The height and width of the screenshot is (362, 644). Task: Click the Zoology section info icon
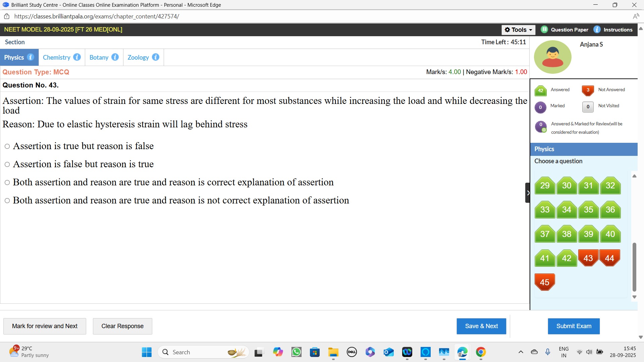pos(156,57)
